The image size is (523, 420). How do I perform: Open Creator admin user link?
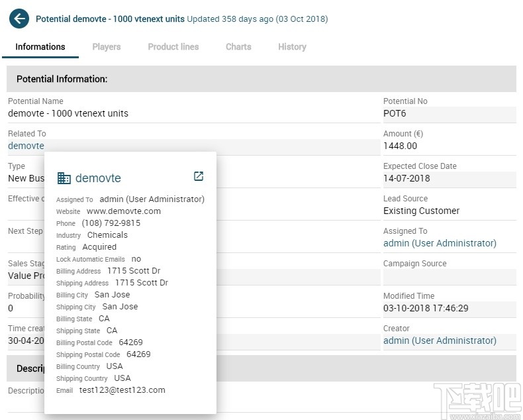[440, 341]
